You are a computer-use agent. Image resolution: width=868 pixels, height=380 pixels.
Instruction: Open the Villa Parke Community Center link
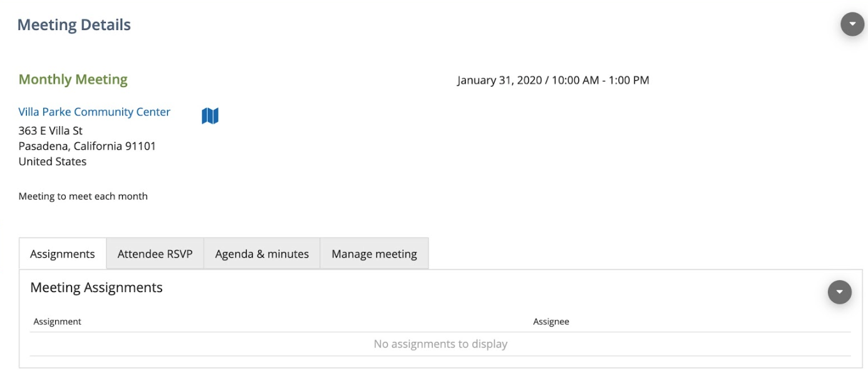94,112
